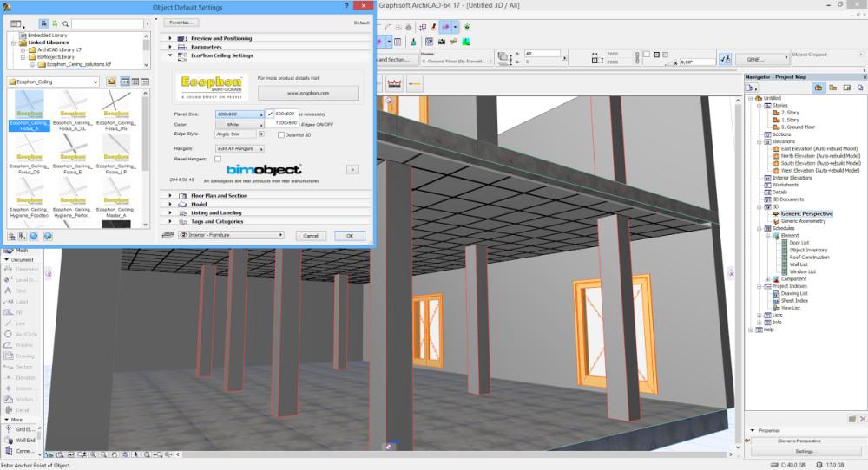868x470 pixels.
Task: Switch to large thumbnail view icon
Action: (125, 82)
